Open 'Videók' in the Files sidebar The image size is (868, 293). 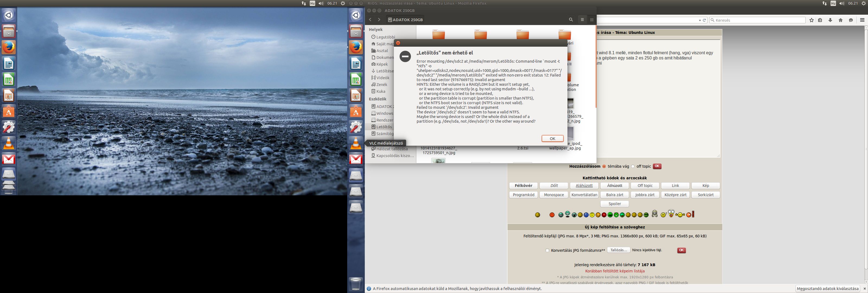[380, 78]
